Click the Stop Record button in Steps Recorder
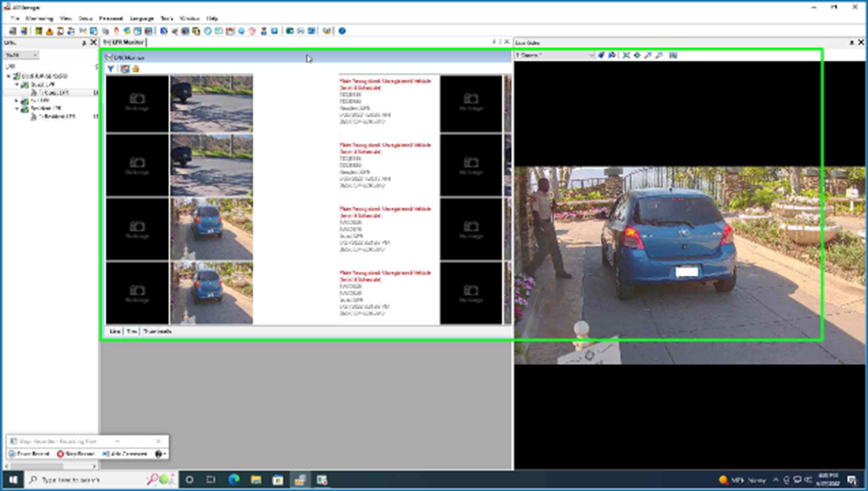Image resolution: width=868 pixels, height=491 pixels. pyautogui.click(x=76, y=454)
